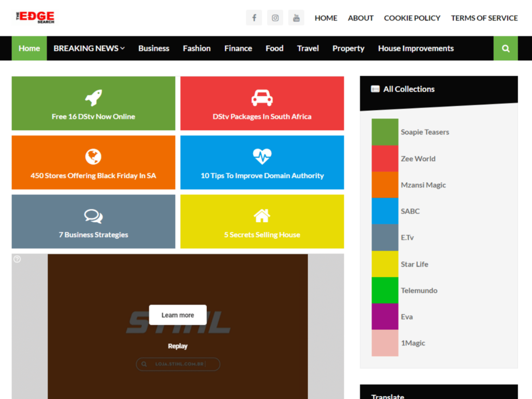The height and width of the screenshot is (399, 532).
Task: Expand the BREAKING NEWS dropdown menu
Action: point(89,48)
